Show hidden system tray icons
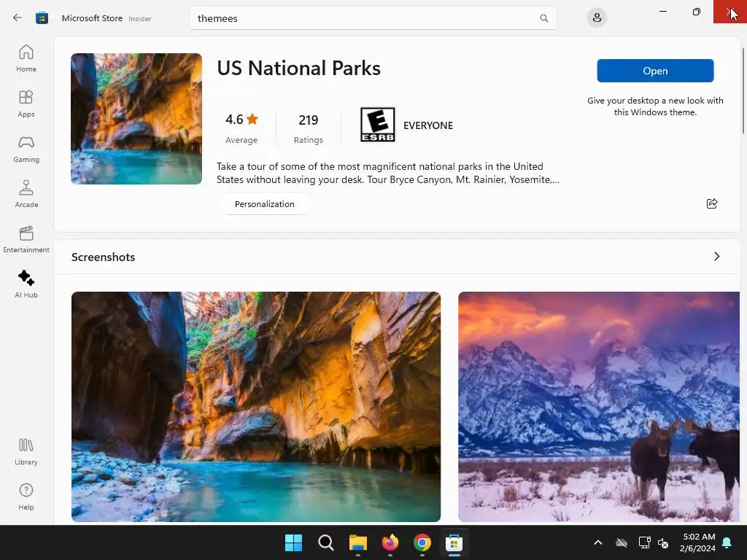Screen dimensions: 747x560 [598, 542]
